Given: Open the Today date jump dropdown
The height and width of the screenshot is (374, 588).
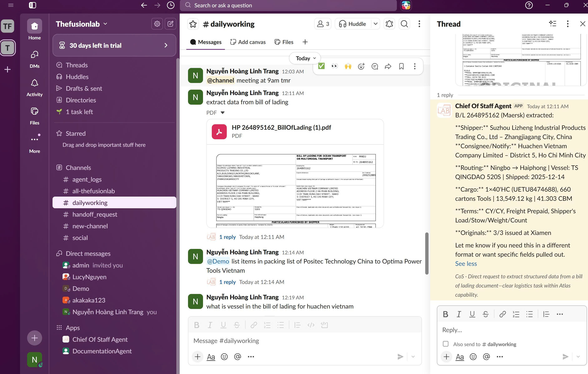Looking at the screenshot, I should [305, 58].
